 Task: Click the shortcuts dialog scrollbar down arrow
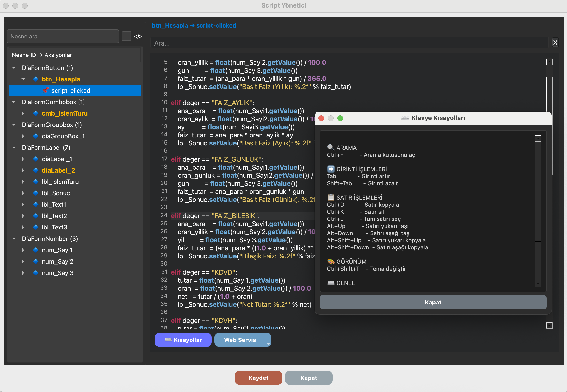(538, 284)
